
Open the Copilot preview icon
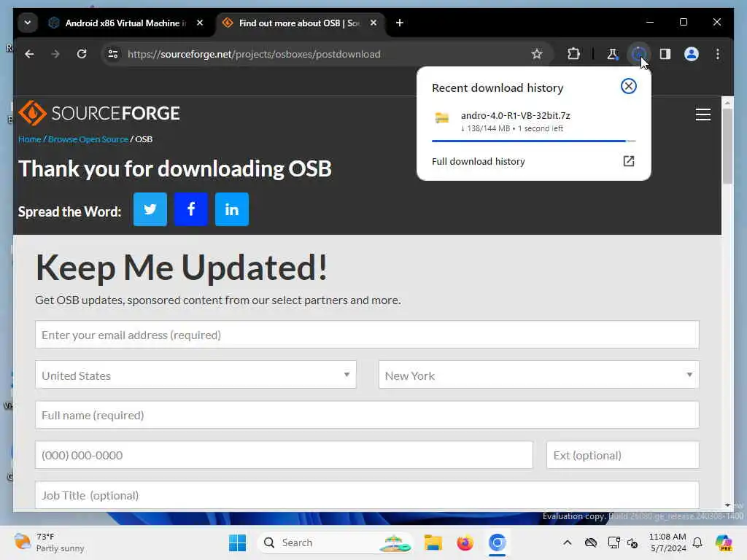pyautogui.click(x=724, y=542)
